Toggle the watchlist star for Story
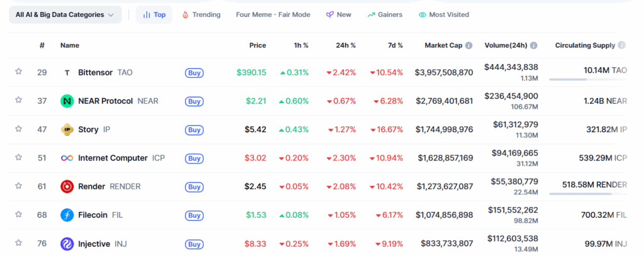 (19, 129)
